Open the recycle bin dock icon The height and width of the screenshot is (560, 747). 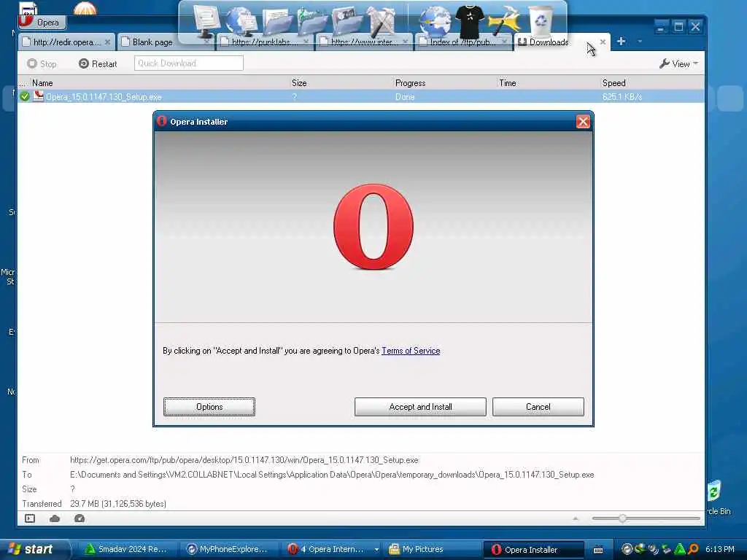(541, 21)
